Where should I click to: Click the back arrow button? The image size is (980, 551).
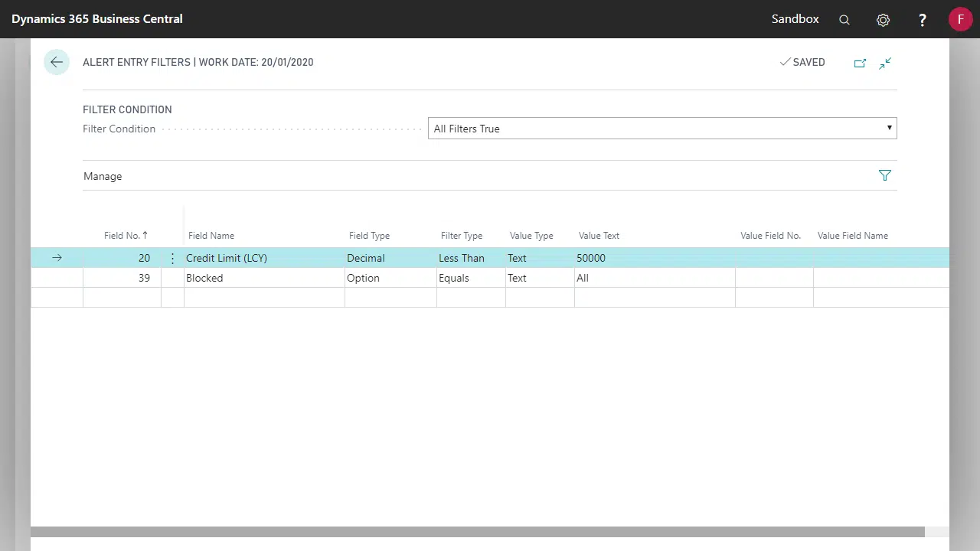(57, 62)
